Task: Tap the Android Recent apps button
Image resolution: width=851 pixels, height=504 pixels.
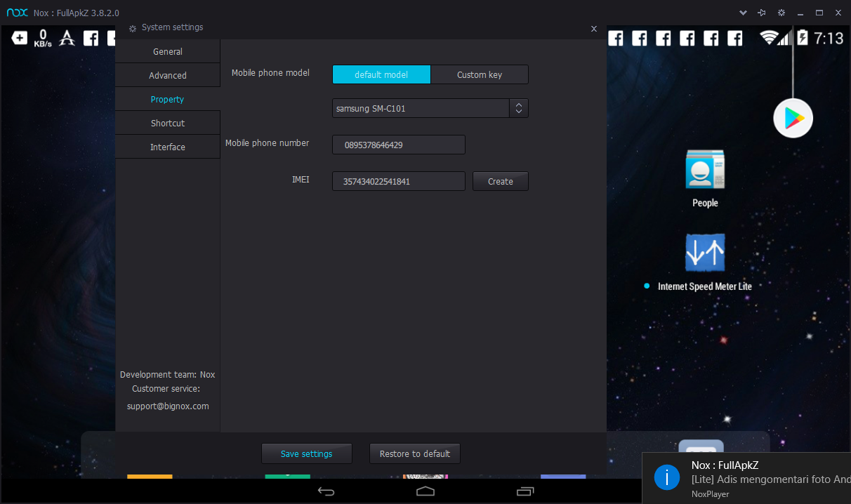Action: point(525,491)
